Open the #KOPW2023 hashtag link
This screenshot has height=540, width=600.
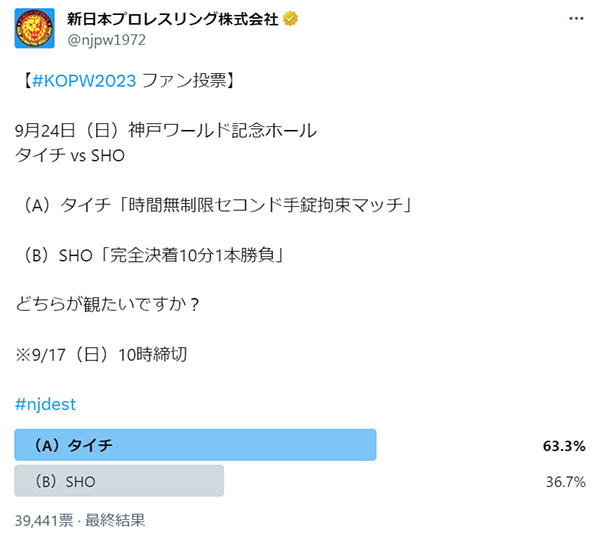(84, 81)
